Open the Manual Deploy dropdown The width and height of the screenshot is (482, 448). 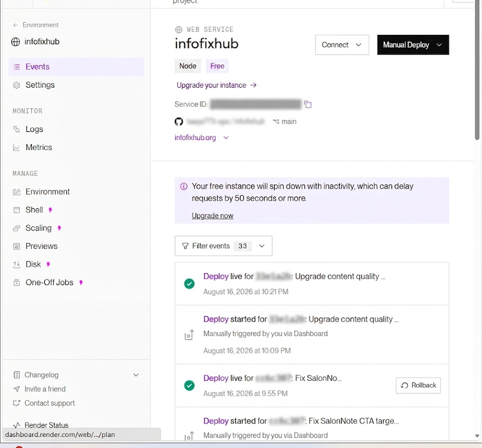click(x=413, y=45)
